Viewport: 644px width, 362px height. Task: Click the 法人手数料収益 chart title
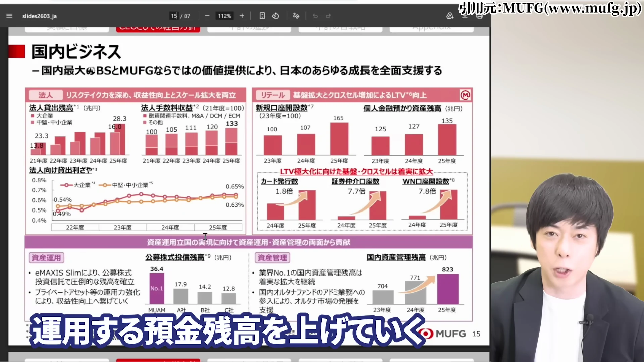click(x=167, y=108)
